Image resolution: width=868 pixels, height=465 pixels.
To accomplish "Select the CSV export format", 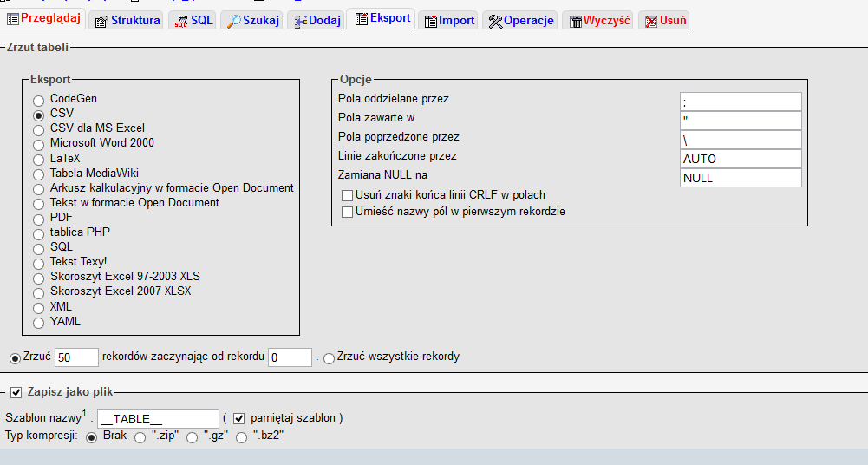I will pos(38,115).
